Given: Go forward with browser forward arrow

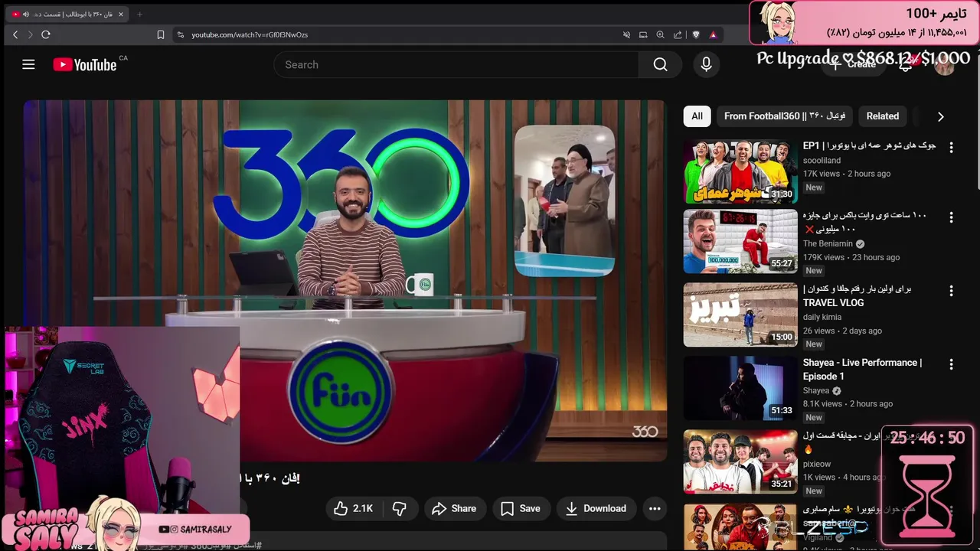Looking at the screenshot, I should click(31, 34).
